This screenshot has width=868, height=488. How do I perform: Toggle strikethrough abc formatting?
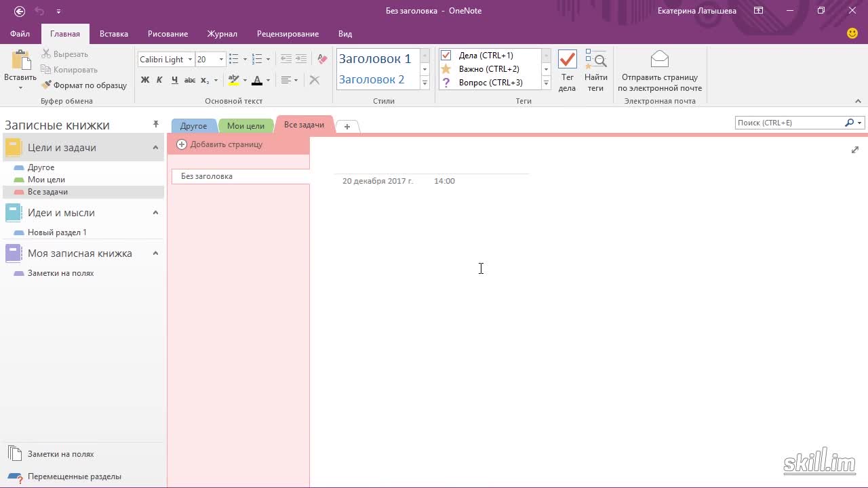[x=190, y=80]
